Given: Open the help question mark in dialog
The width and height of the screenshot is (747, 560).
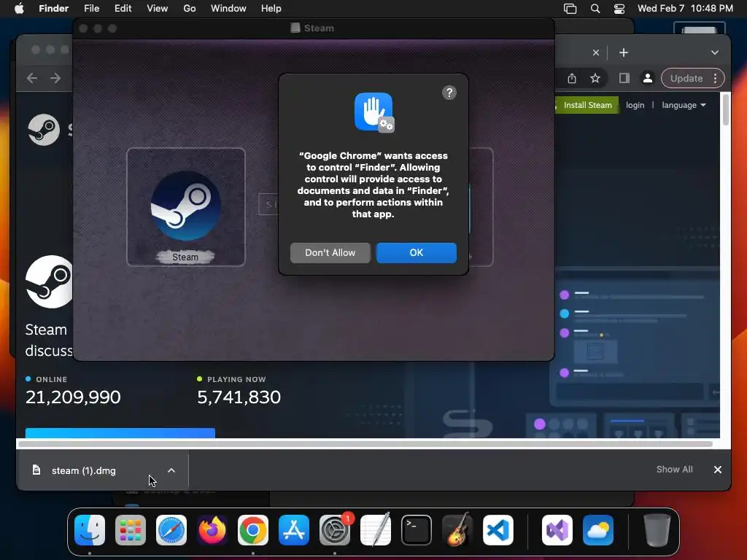Looking at the screenshot, I should click(x=449, y=93).
